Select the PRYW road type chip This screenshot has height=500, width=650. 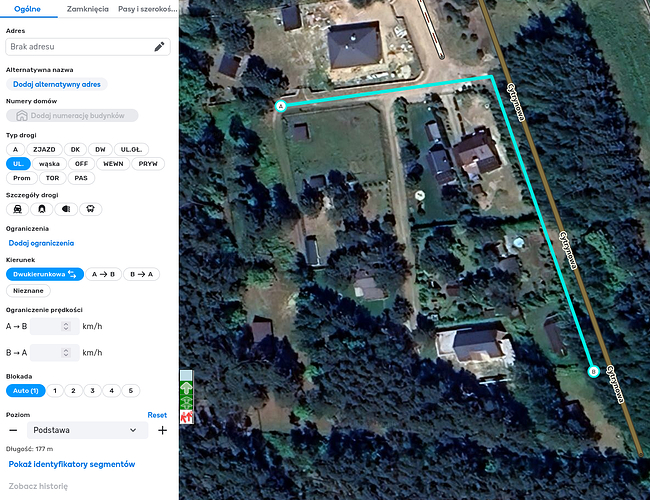click(148, 164)
